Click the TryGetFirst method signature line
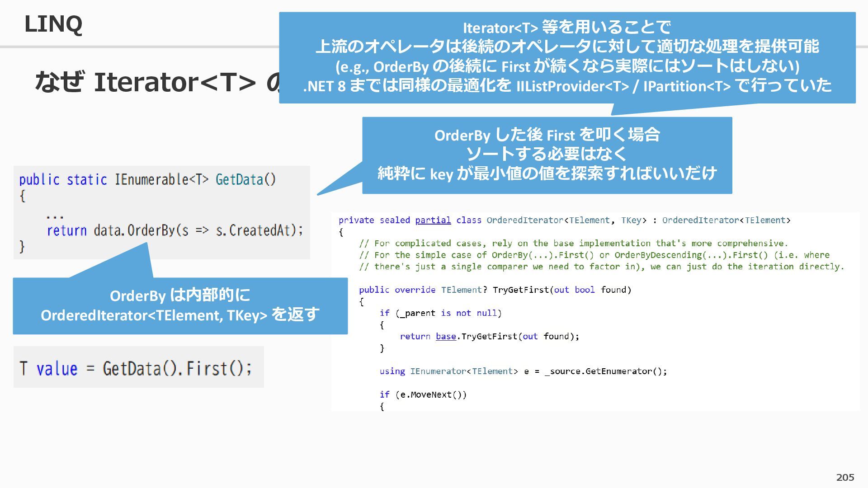Screen dimensions: 868x488 (x=495, y=290)
